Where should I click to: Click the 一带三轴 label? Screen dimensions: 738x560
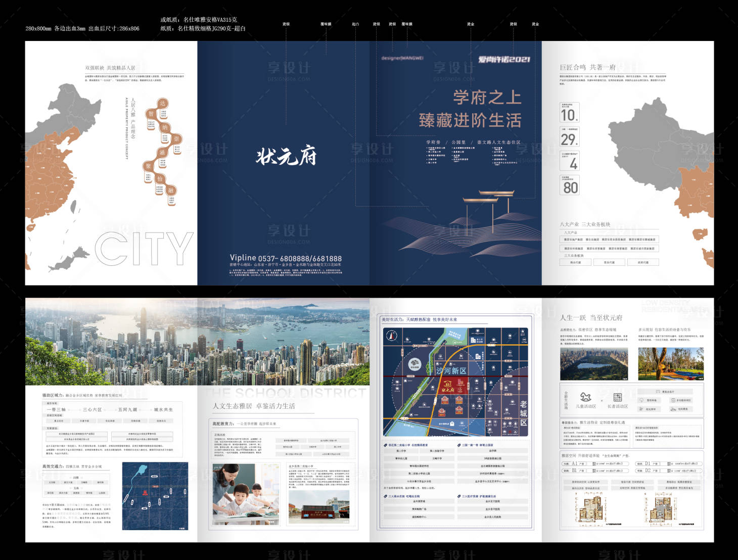(x=56, y=409)
